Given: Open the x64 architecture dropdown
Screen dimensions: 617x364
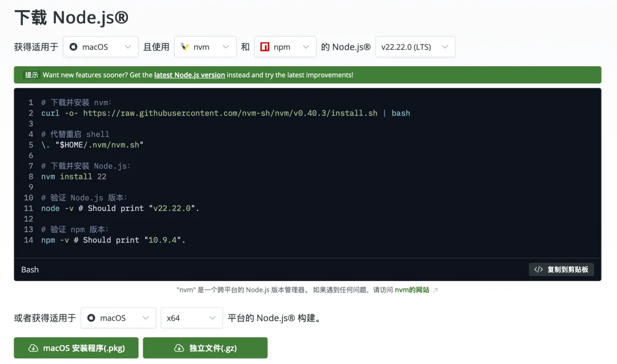Looking at the screenshot, I should 191,318.
